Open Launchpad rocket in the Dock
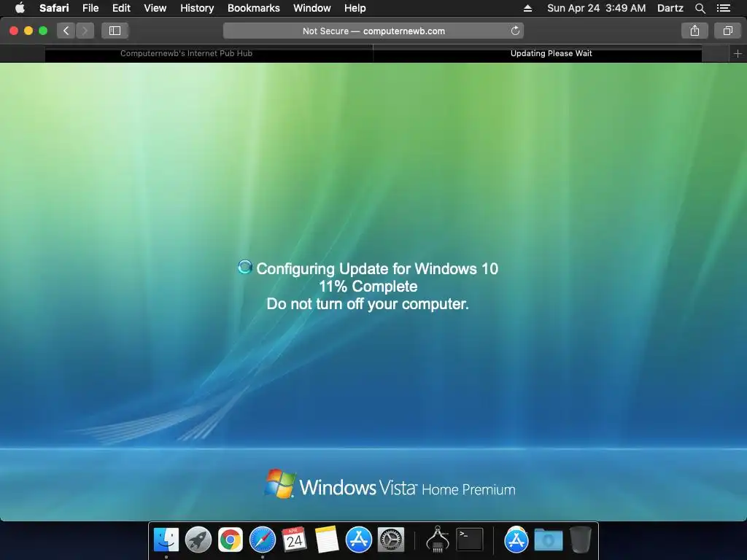Viewport: 747px width, 560px height. [198, 540]
